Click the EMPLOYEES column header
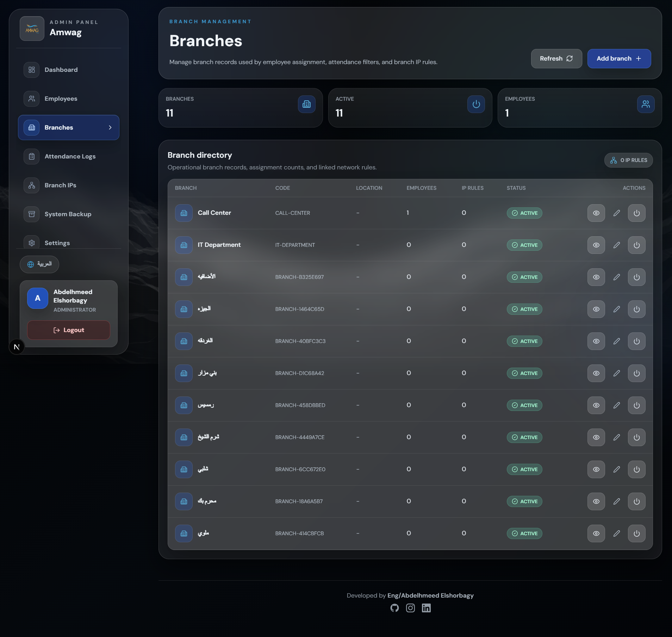Viewport: 672px width, 637px height. [421, 188]
